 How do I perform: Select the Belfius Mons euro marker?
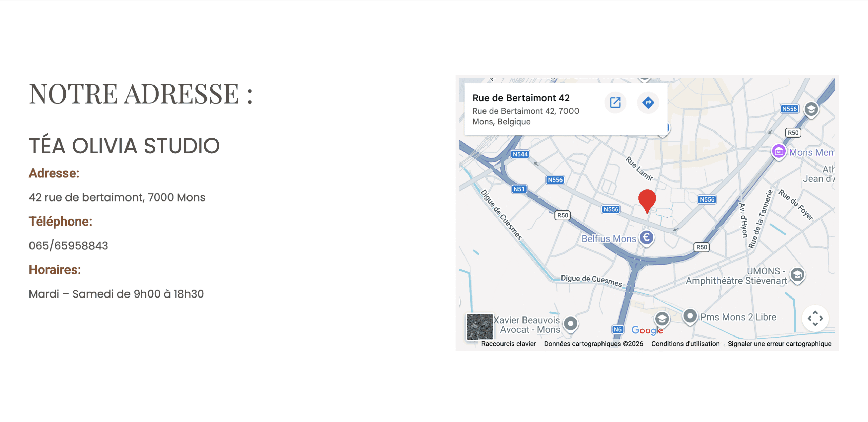(646, 238)
